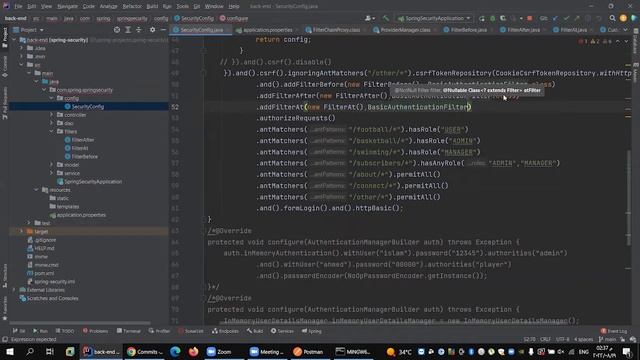640x360 pixels.
Task: Collapse the src folder in project tree
Action: click(x=22, y=65)
